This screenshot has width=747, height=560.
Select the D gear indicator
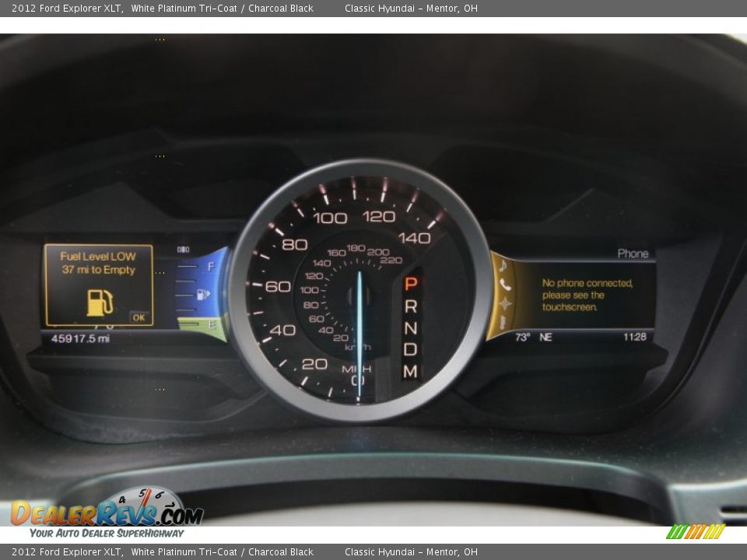tap(410, 350)
